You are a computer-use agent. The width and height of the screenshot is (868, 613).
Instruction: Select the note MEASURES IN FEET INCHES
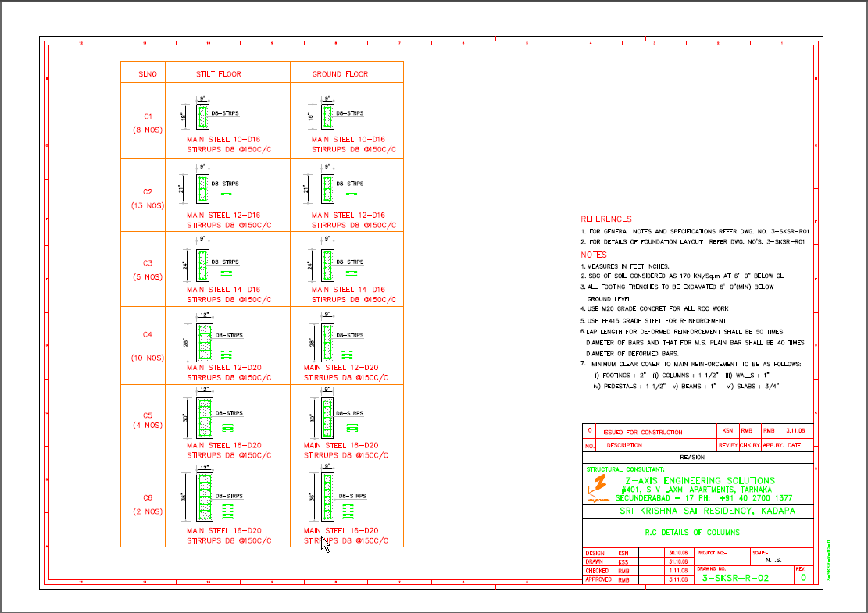coord(625,266)
